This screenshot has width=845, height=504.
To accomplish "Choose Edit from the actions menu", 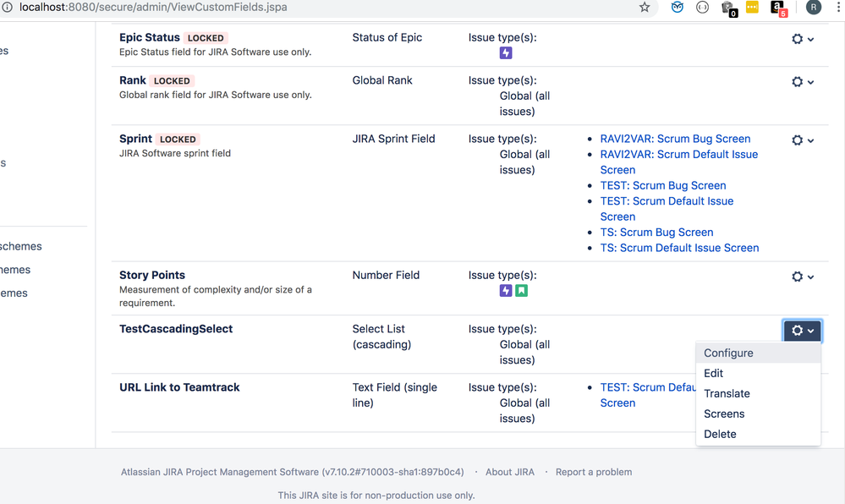I will (758, 373).
